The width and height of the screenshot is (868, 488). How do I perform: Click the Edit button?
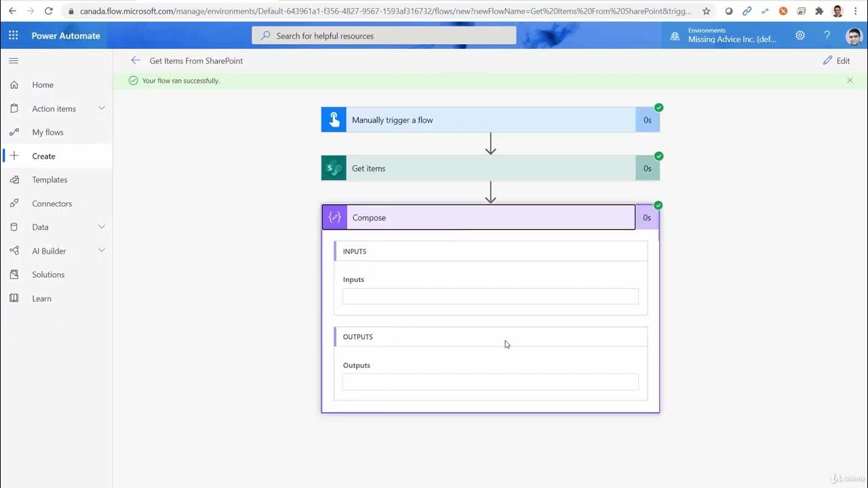(836, 60)
